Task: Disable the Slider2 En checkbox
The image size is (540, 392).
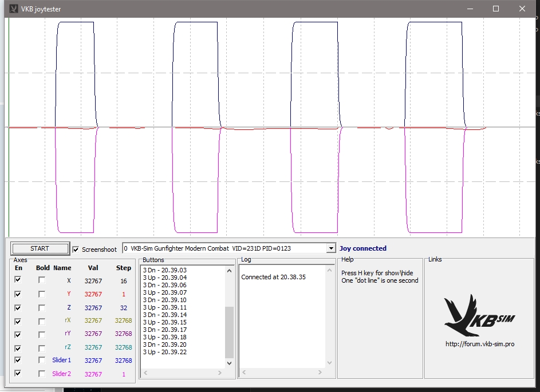Action: pyautogui.click(x=18, y=373)
